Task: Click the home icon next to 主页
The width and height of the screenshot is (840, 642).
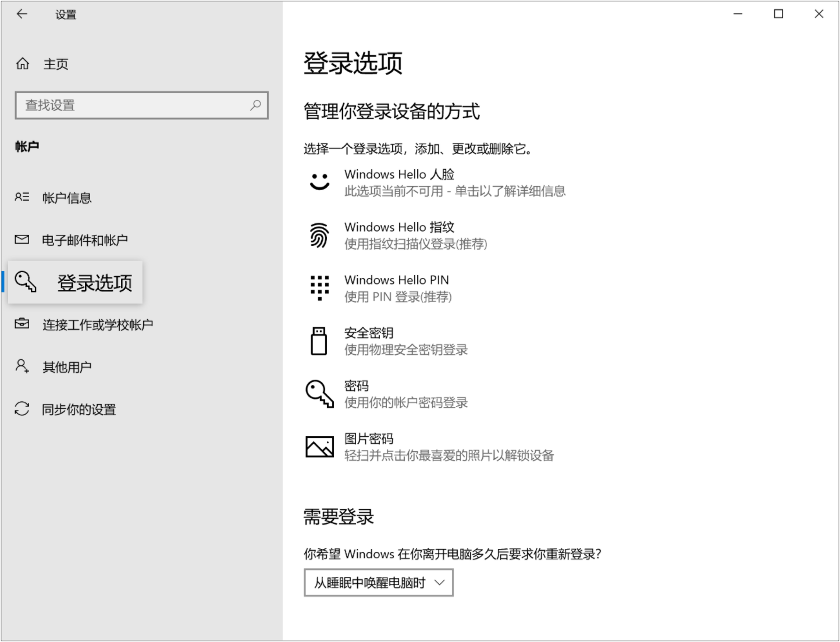Action: pyautogui.click(x=22, y=63)
